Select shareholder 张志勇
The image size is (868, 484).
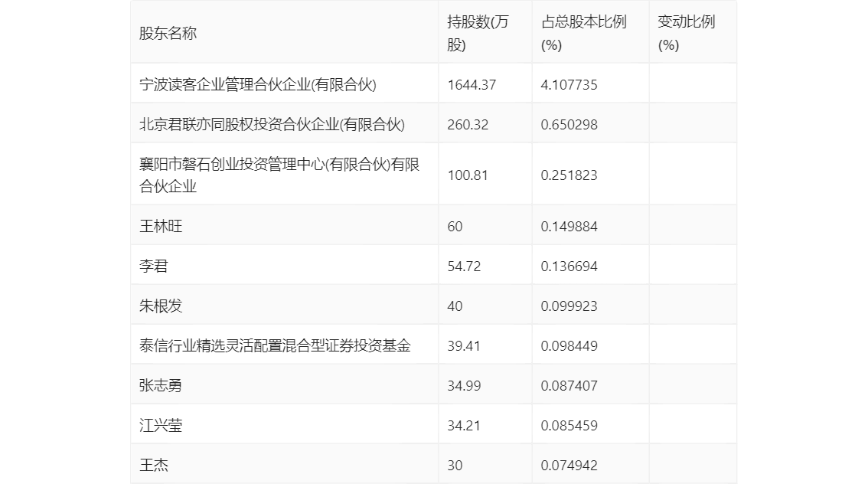[x=161, y=386]
